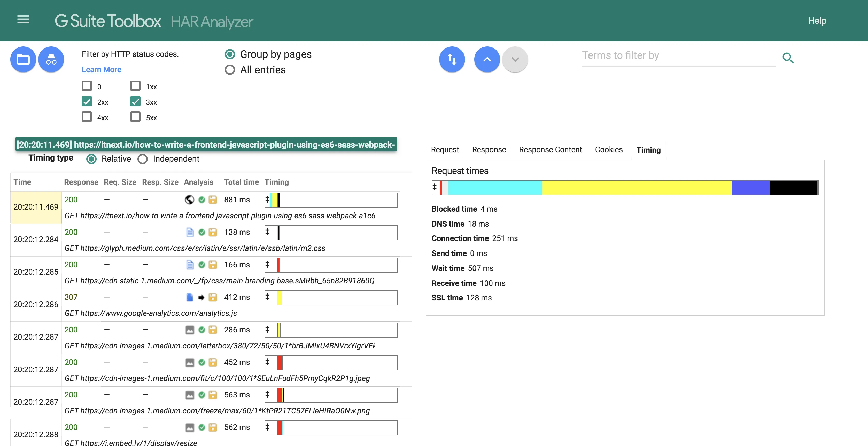Expand with the gray down-chevron button
The width and height of the screenshot is (868, 446).
(x=515, y=60)
